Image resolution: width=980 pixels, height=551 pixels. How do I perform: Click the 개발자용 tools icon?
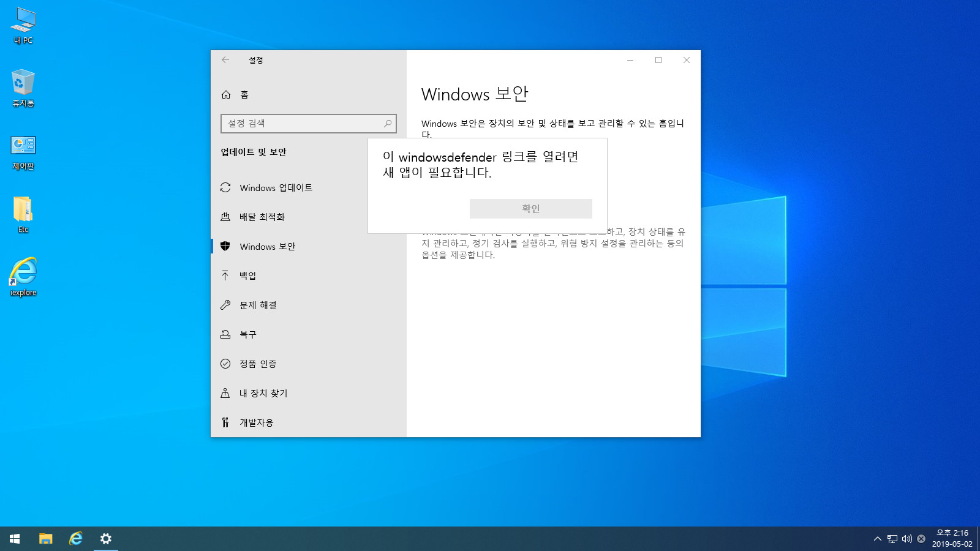(x=225, y=422)
